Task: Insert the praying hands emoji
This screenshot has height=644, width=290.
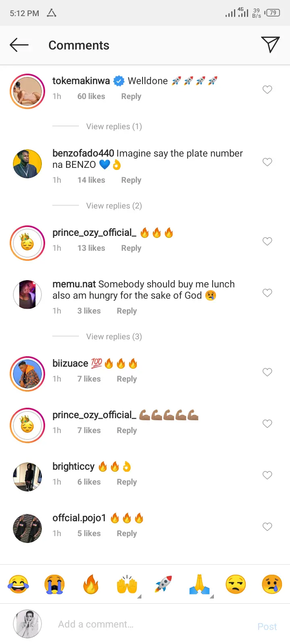Action: (199, 584)
